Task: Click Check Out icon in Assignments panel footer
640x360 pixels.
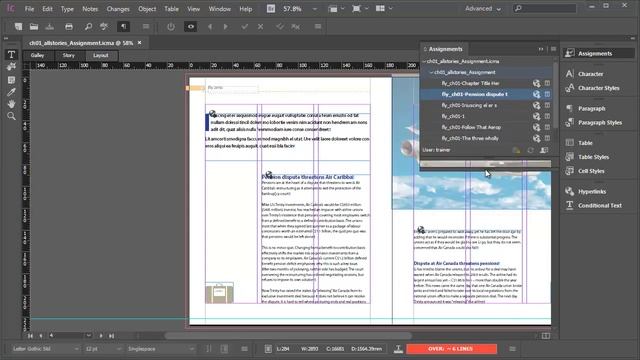Action: click(x=544, y=150)
